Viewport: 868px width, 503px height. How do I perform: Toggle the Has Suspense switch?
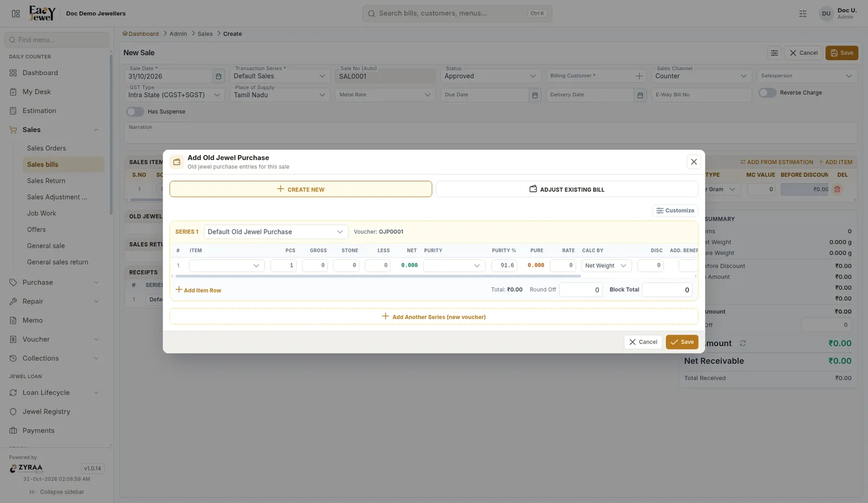[135, 112]
